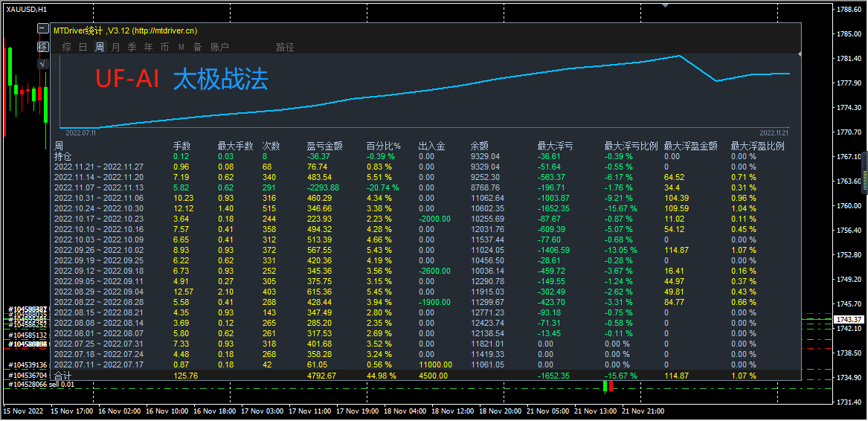This screenshot has height=421, width=868.
Task: Switch to the 综 summary tab
Action: (67, 47)
